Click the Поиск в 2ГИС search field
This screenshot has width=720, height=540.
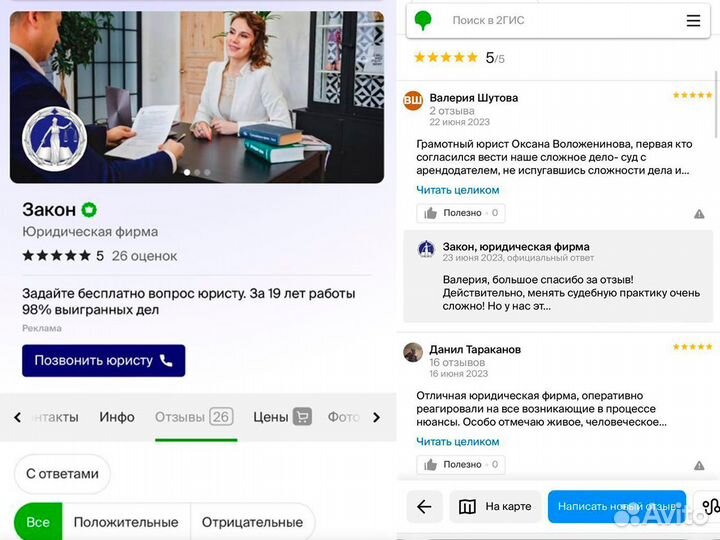coord(558,20)
